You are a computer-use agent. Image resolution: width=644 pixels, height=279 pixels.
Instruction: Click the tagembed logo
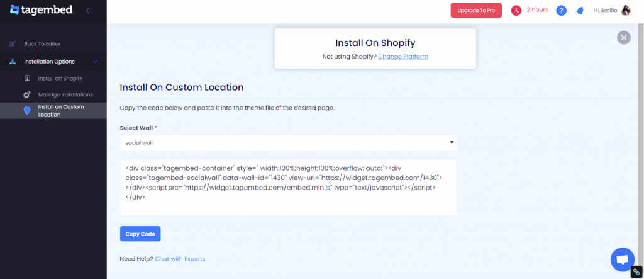click(41, 10)
